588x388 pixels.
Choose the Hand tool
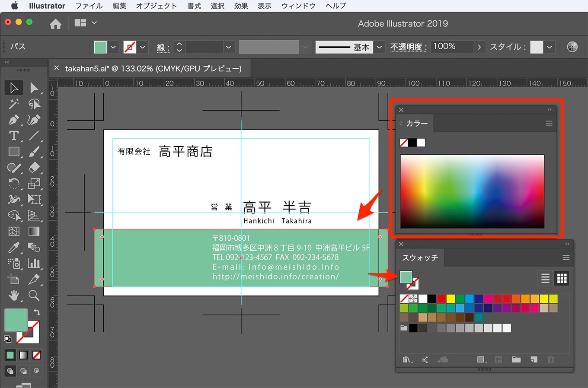(x=14, y=296)
